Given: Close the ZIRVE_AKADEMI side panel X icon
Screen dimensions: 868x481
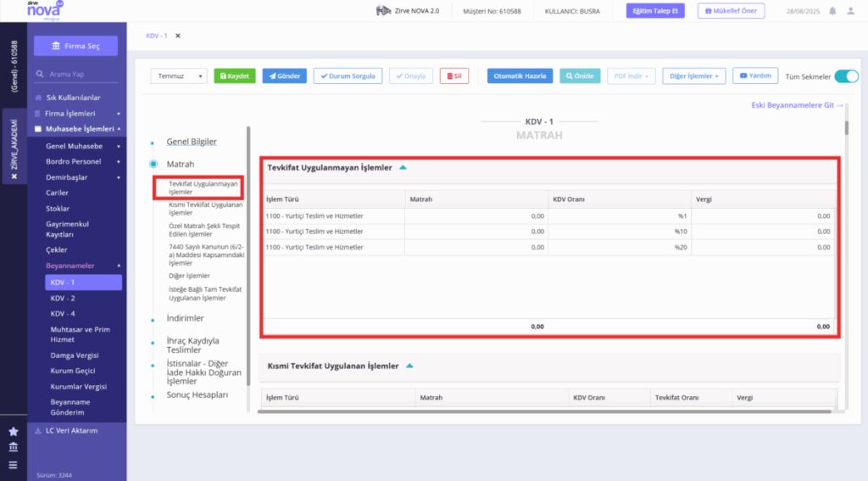Looking at the screenshot, I should (14, 176).
